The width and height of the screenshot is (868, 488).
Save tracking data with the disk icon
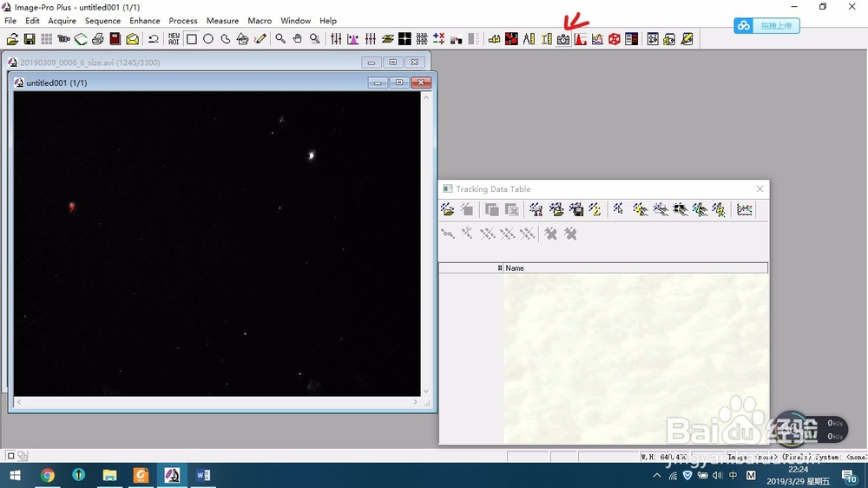[x=576, y=209]
